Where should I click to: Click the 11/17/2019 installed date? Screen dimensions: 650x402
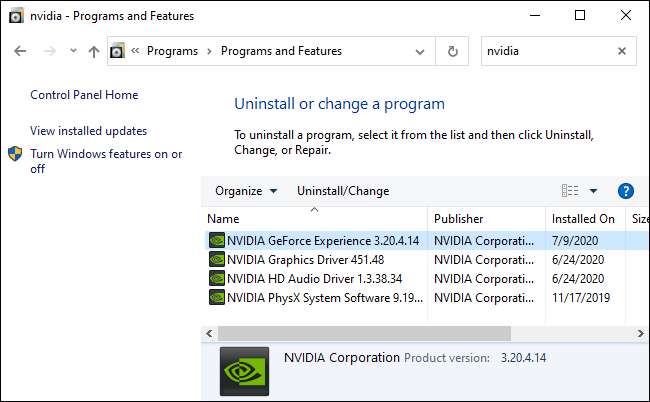[581, 298]
